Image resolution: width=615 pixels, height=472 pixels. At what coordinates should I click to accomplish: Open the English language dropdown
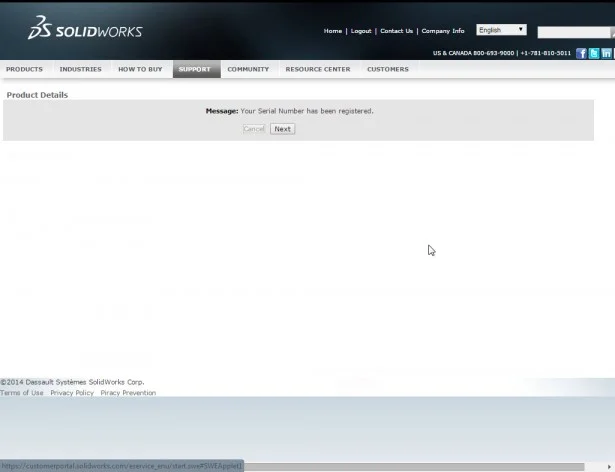click(x=501, y=30)
